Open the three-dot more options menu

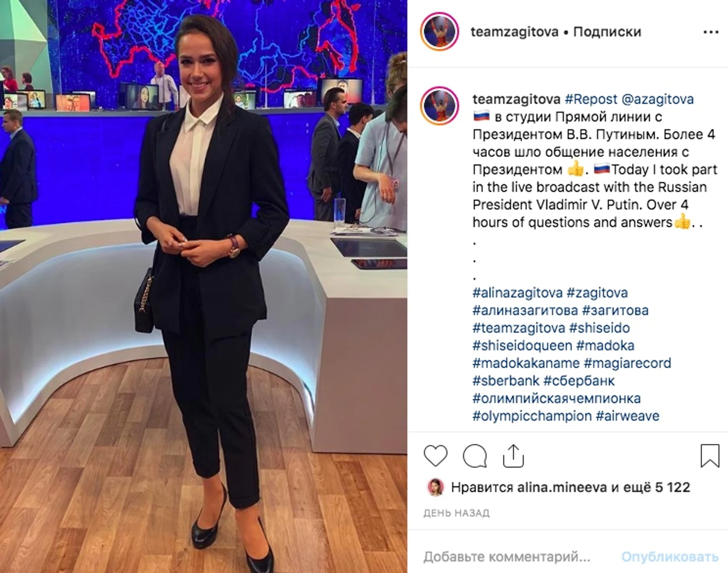pos(711,32)
